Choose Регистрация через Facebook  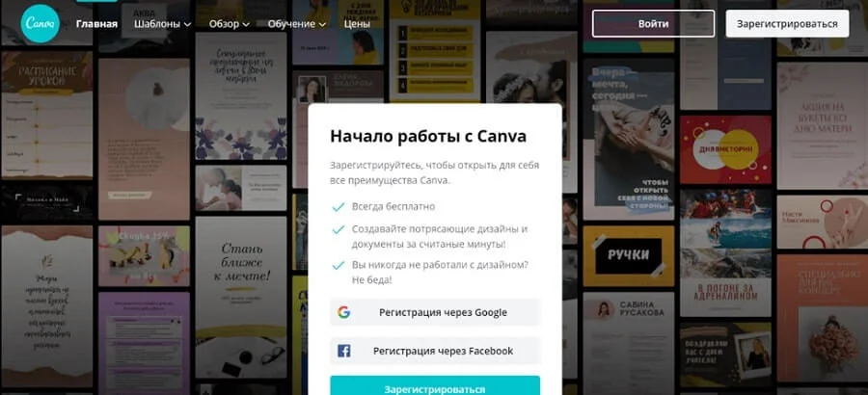435,351
